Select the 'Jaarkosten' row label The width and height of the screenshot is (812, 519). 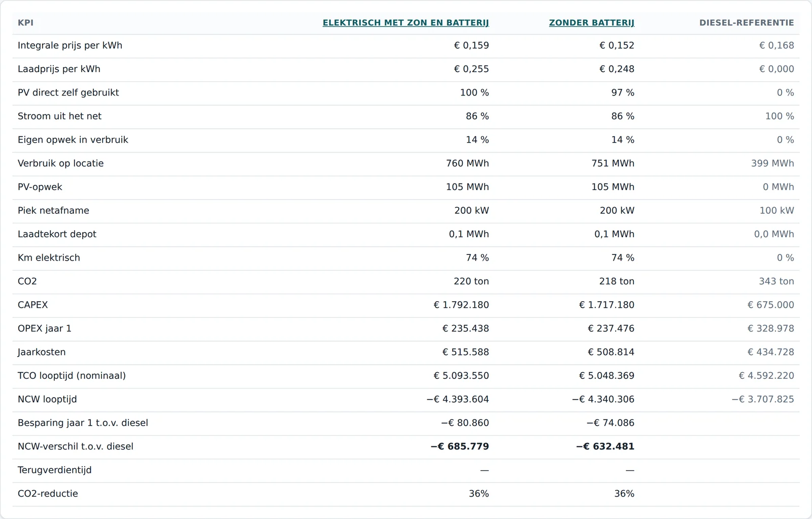coord(42,352)
